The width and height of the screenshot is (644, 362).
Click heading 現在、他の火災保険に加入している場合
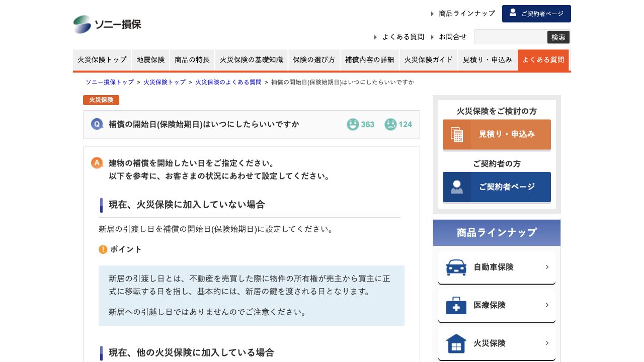(x=191, y=352)
